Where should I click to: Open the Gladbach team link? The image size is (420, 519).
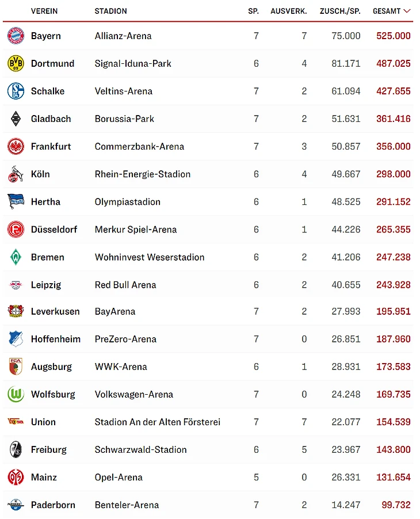[x=51, y=119]
